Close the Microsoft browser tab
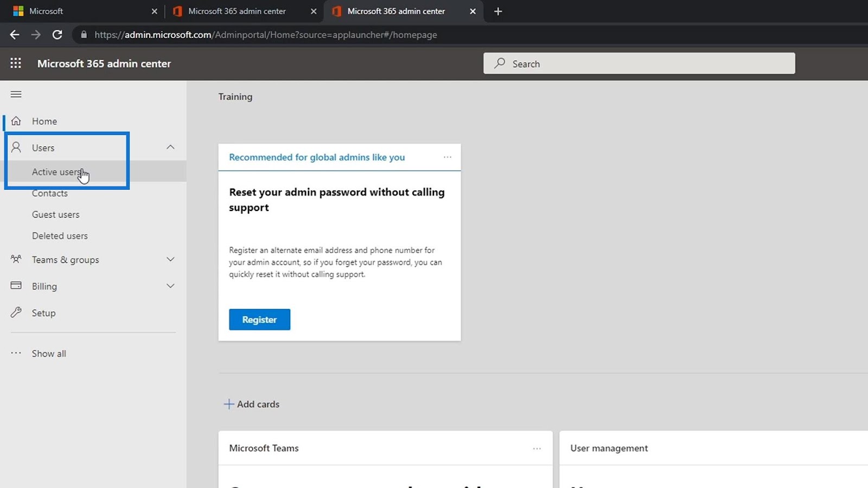868x488 pixels. (x=155, y=11)
